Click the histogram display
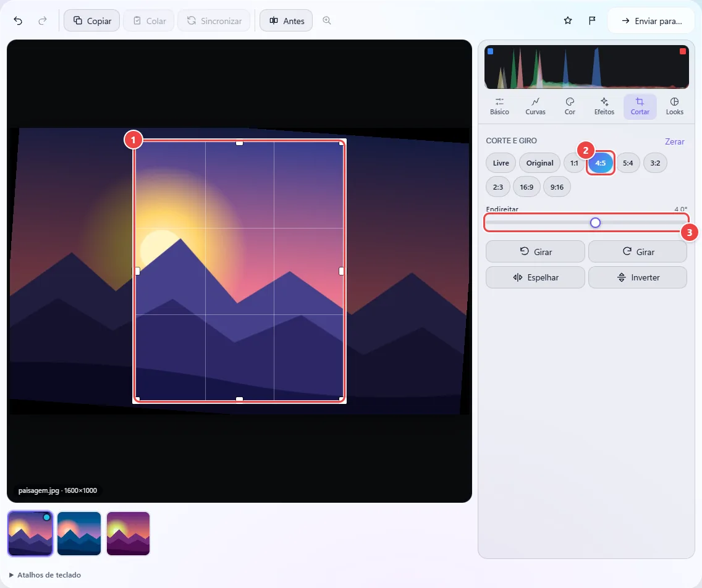The image size is (702, 588). coord(586,67)
